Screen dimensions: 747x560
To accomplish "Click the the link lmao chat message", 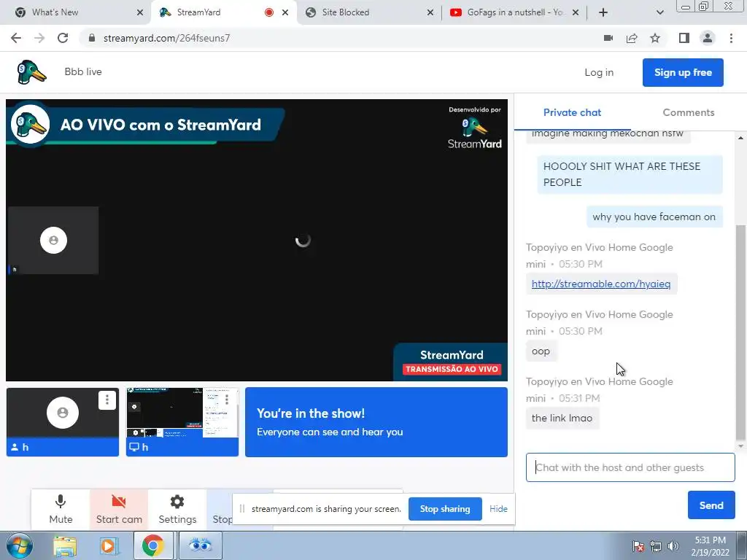I will pyautogui.click(x=562, y=418).
